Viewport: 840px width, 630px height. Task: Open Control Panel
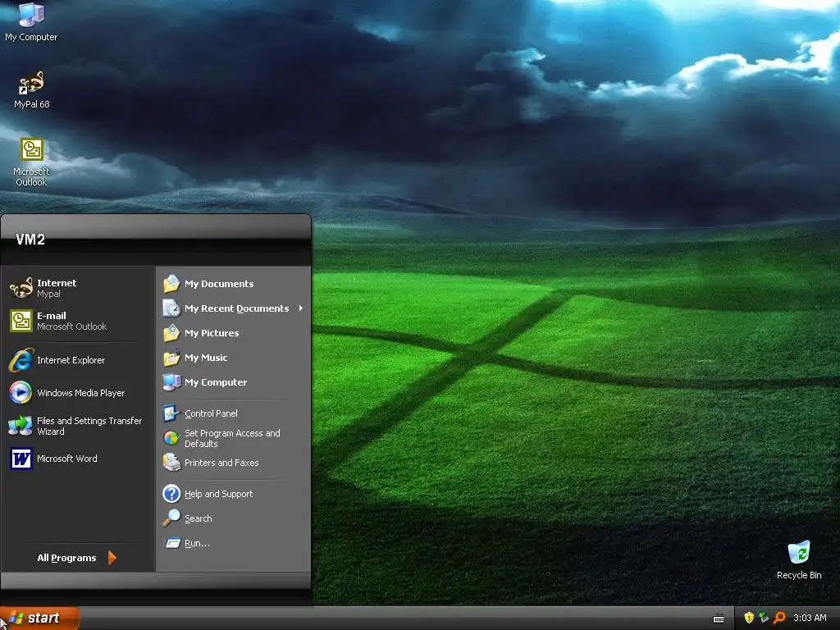[x=233, y=413]
